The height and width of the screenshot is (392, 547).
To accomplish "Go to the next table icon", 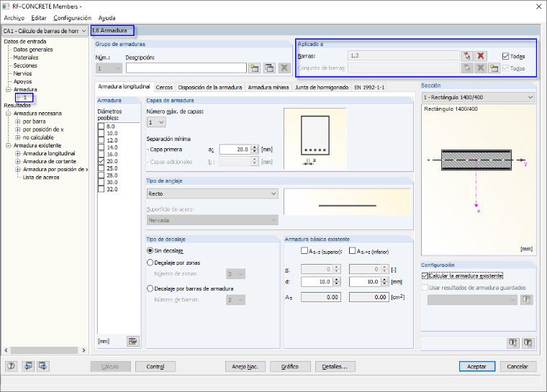I will tap(43, 366).
